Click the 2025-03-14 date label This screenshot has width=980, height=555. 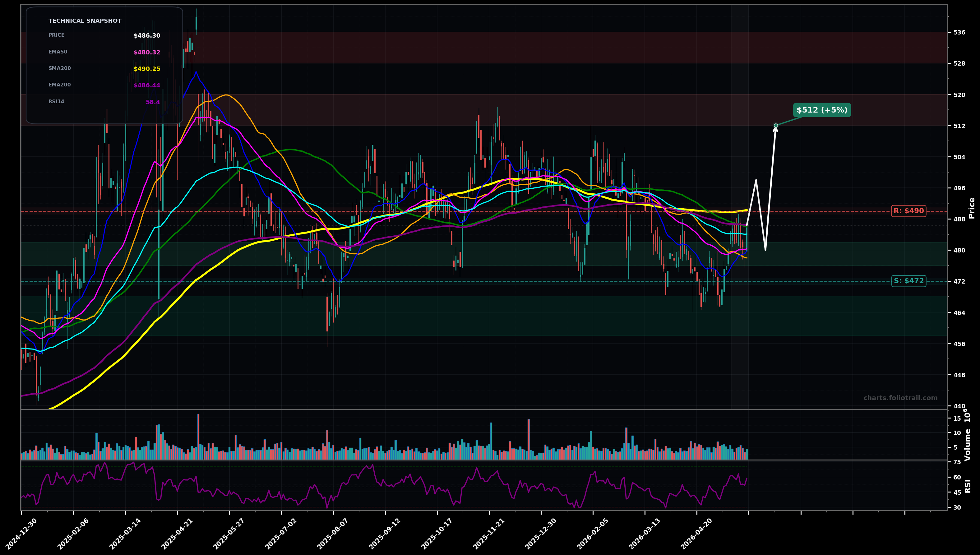tap(125, 534)
